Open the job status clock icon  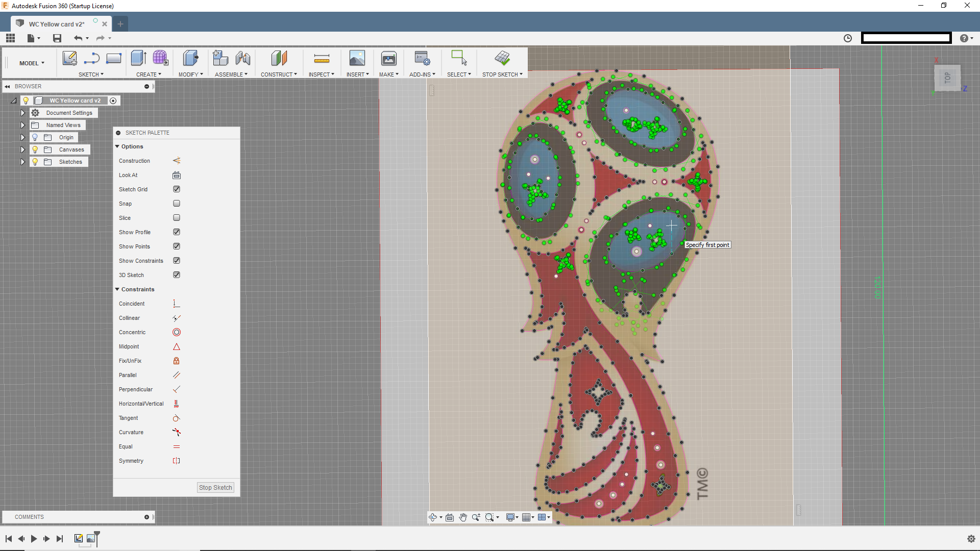tap(848, 38)
